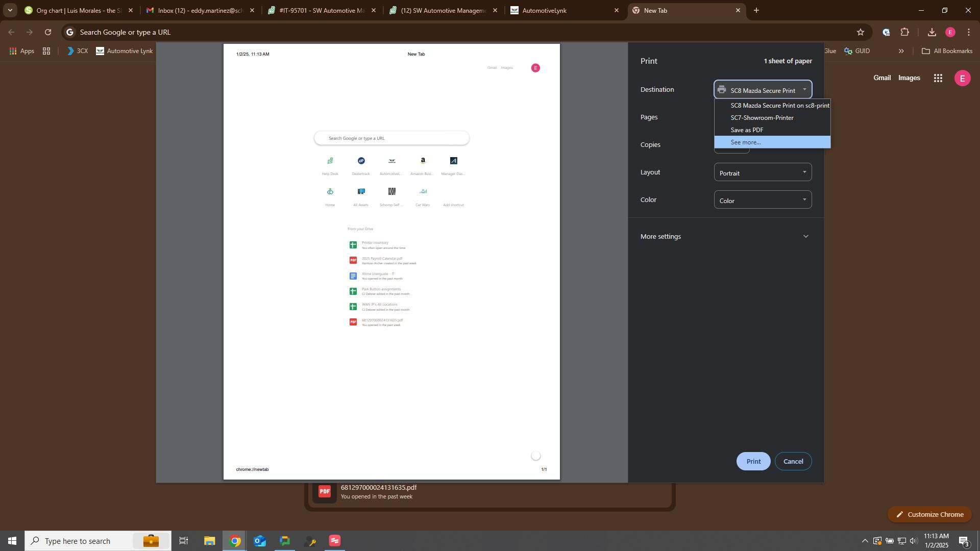Select Save as PDF destination
This screenshot has height=551, width=980.
tap(747, 130)
